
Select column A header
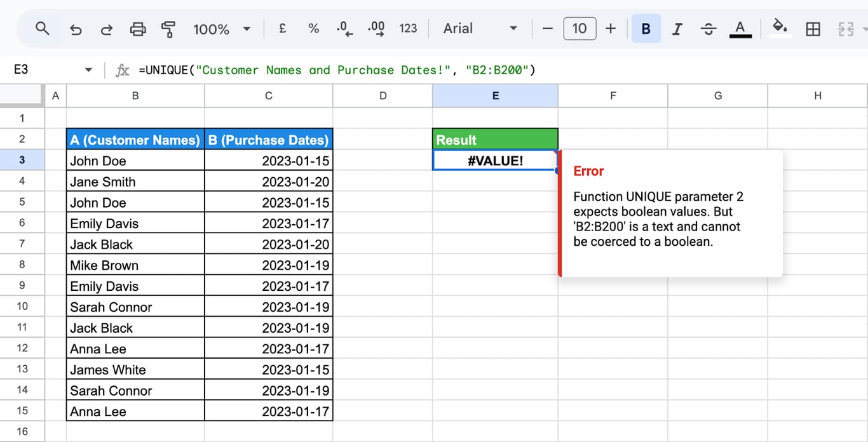(55, 96)
